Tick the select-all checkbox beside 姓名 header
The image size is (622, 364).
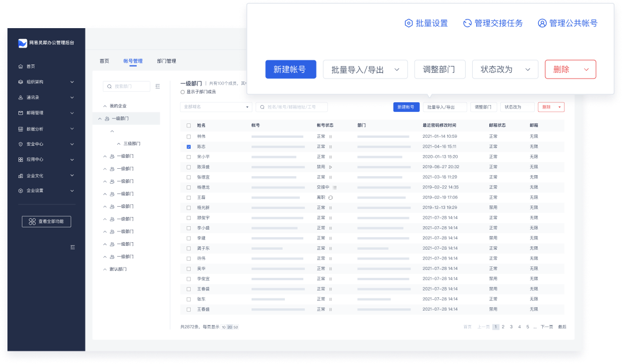[x=188, y=125]
